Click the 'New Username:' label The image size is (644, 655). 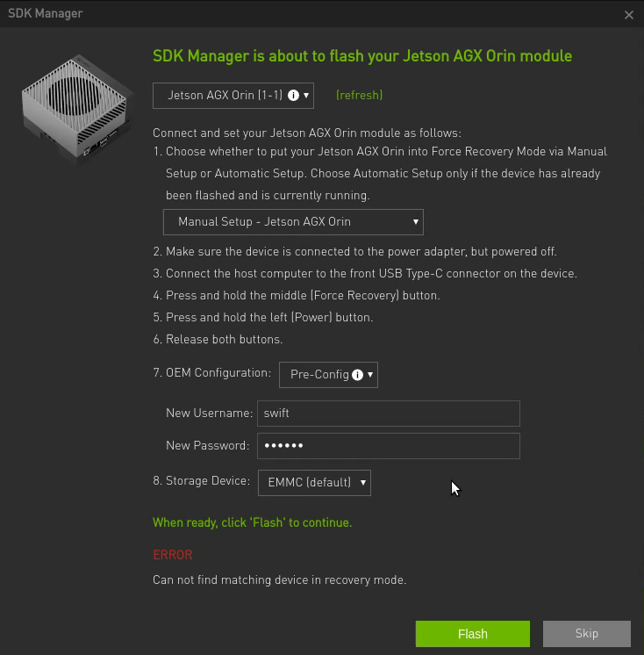(x=210, y=414)
